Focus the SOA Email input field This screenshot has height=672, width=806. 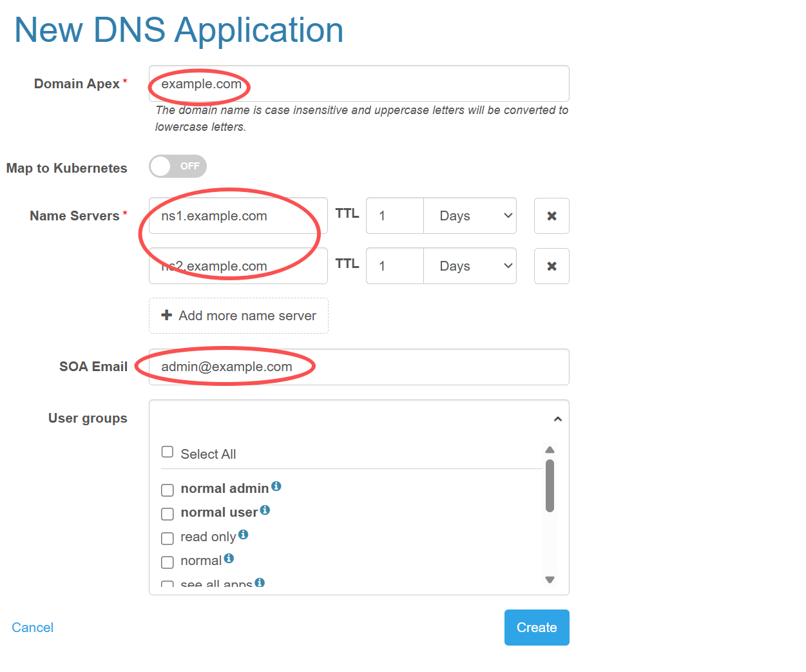coord(419,367)
